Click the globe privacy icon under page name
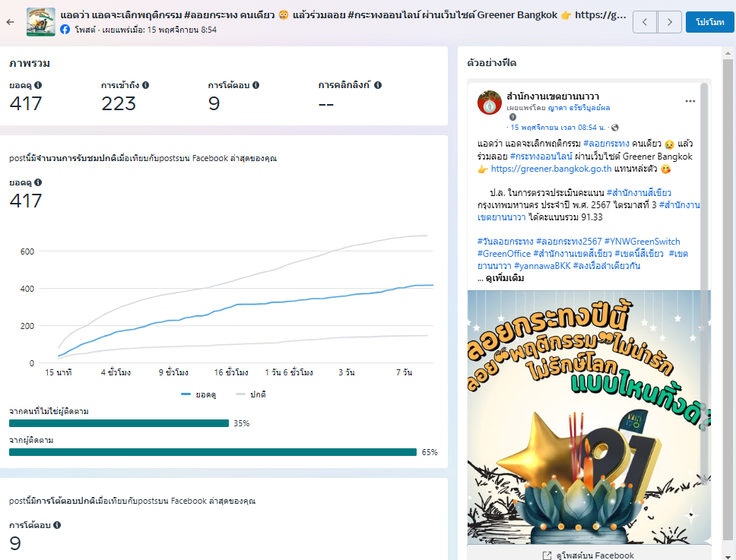Image resolution: width=736 pixels, height=560 pixels. coord(615,128)
